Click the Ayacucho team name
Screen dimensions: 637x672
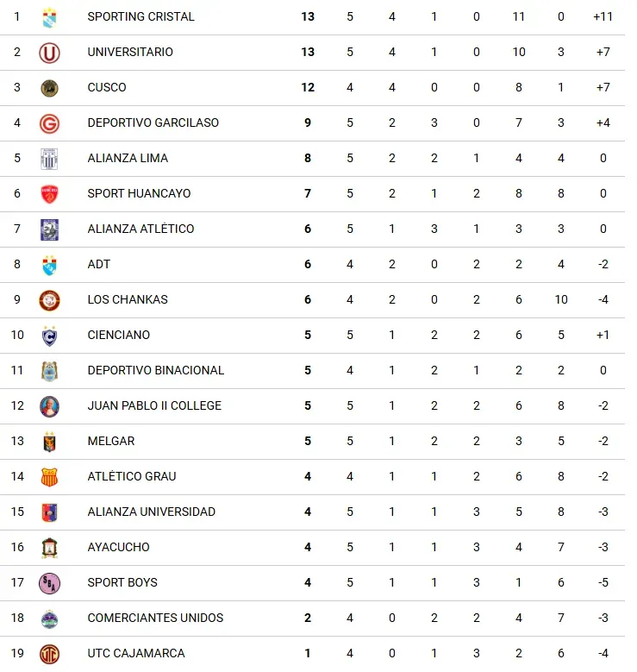click(118, 548)
